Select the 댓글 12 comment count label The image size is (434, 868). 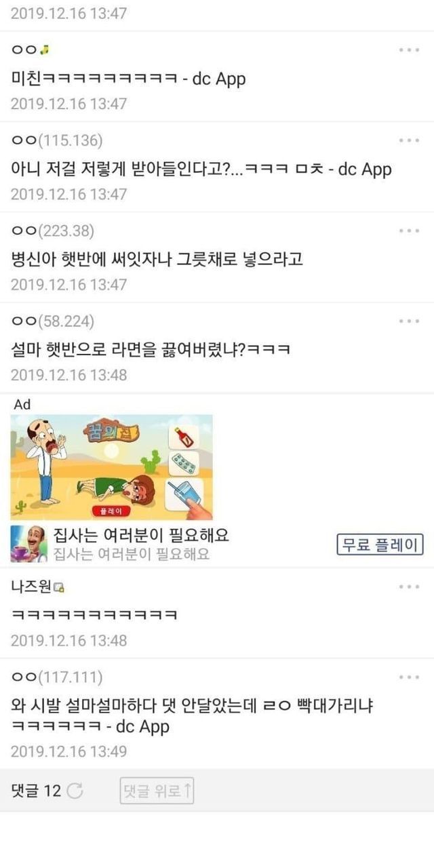(36, 791)
